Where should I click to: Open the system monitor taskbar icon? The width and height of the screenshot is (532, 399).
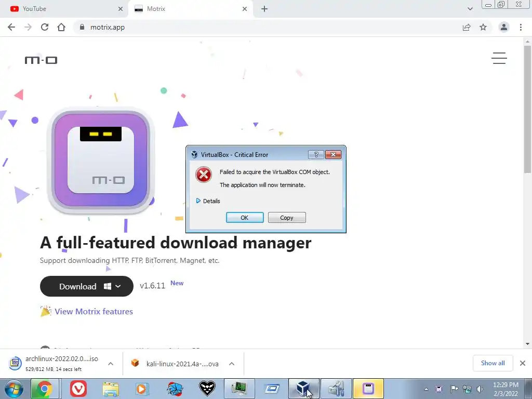(x=239, y=389)
